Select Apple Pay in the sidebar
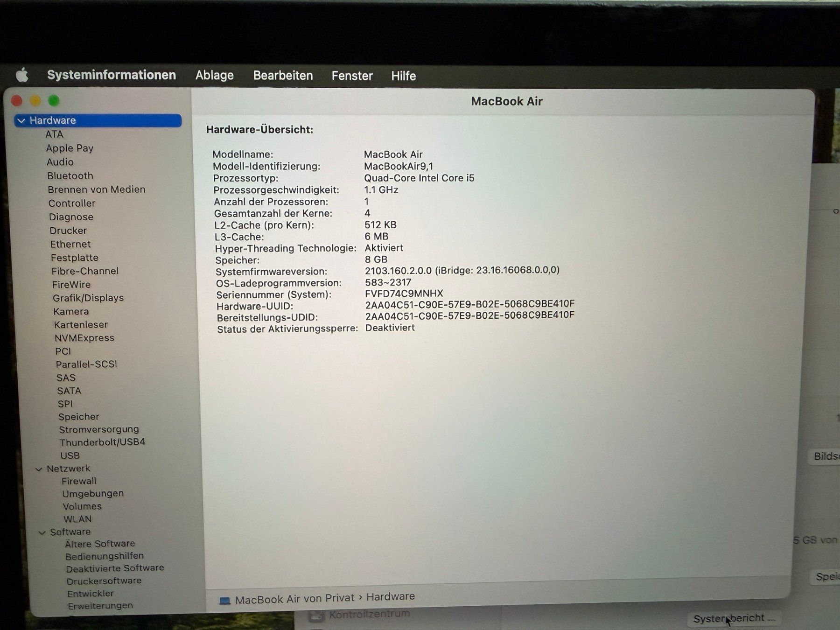 tap(70, 148)
